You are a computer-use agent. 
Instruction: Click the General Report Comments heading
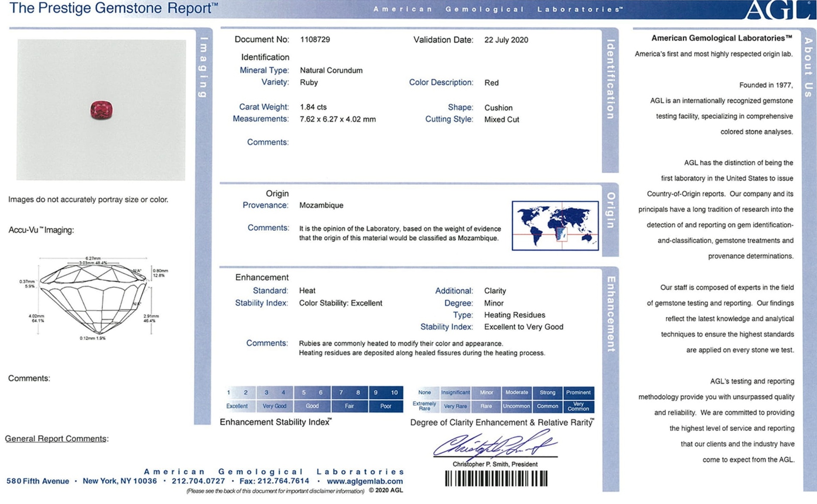56,439
